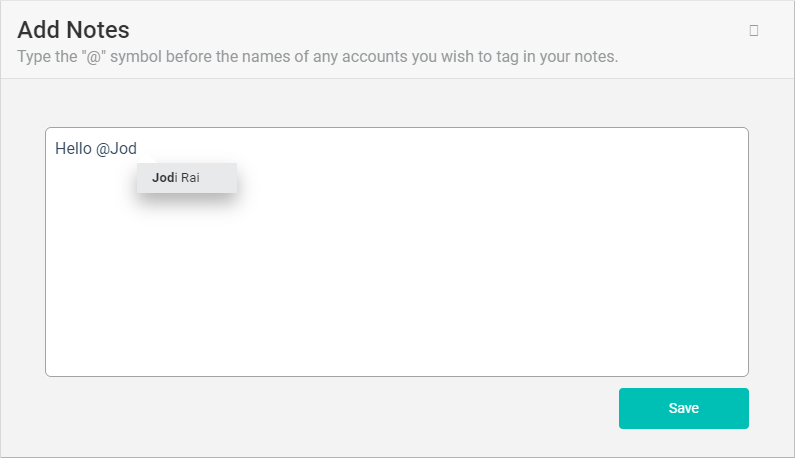Click the bottom-right corner inside the notes box

pos(735,364)
